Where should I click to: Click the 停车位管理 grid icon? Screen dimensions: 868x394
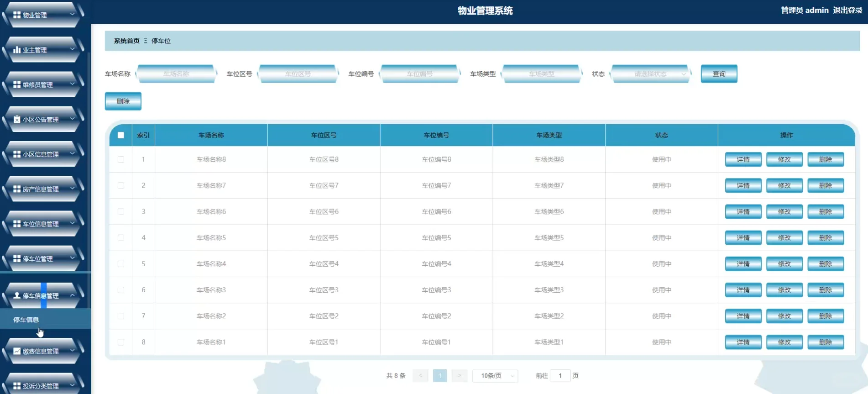17,258
